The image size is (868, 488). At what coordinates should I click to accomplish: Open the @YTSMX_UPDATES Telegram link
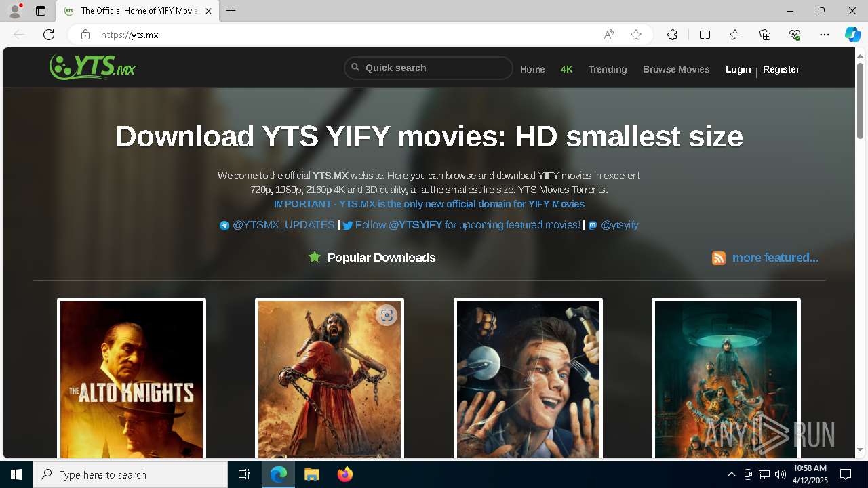click(x=277, y=225)
